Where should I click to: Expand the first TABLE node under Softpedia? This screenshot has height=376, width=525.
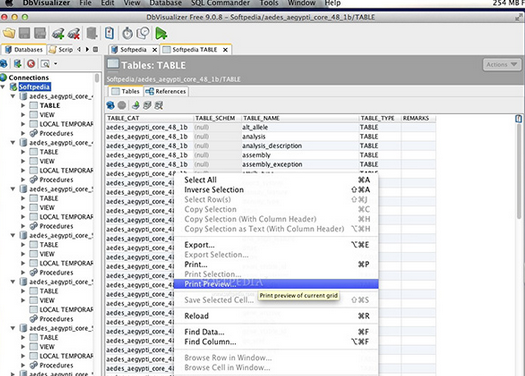point(23,105)
